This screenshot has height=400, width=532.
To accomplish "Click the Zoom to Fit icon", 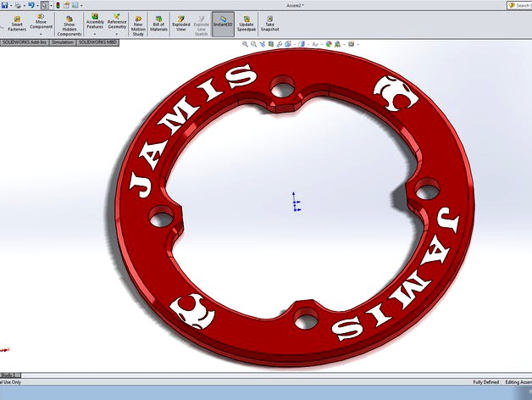I will [244, 43].
